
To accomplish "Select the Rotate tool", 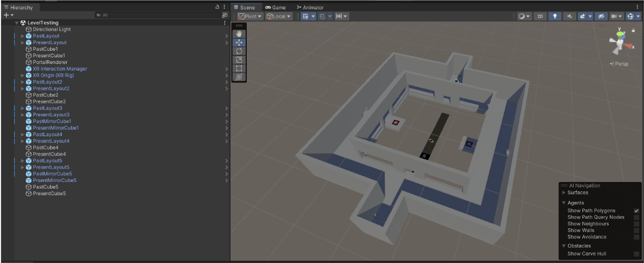I will [x=239, y=51].
